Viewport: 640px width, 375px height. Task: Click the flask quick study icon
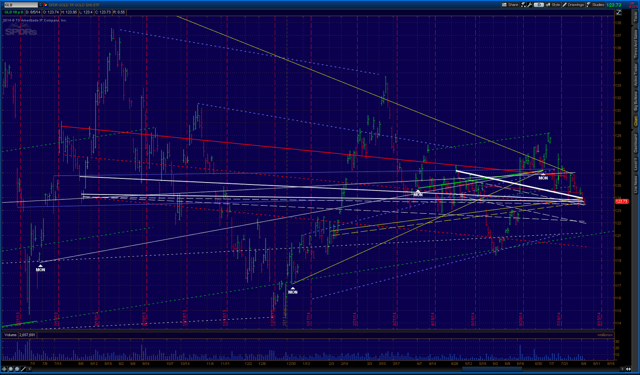(523, 5)
